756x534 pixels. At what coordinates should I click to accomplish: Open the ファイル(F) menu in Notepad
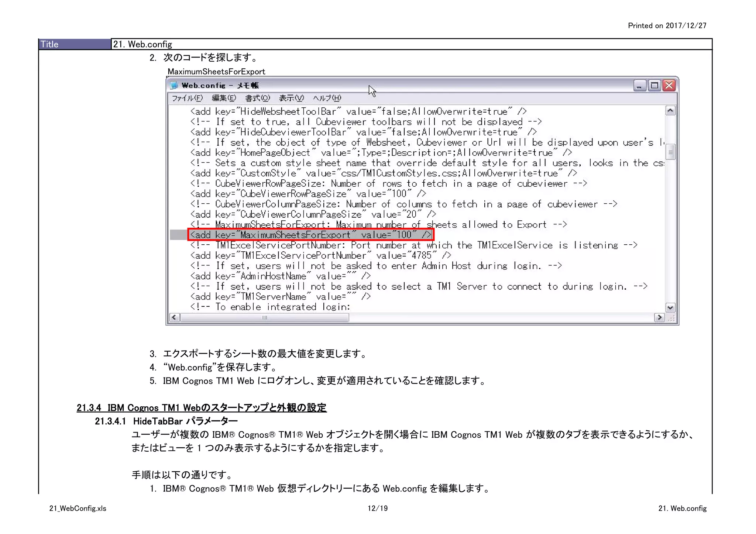[187, 98]
